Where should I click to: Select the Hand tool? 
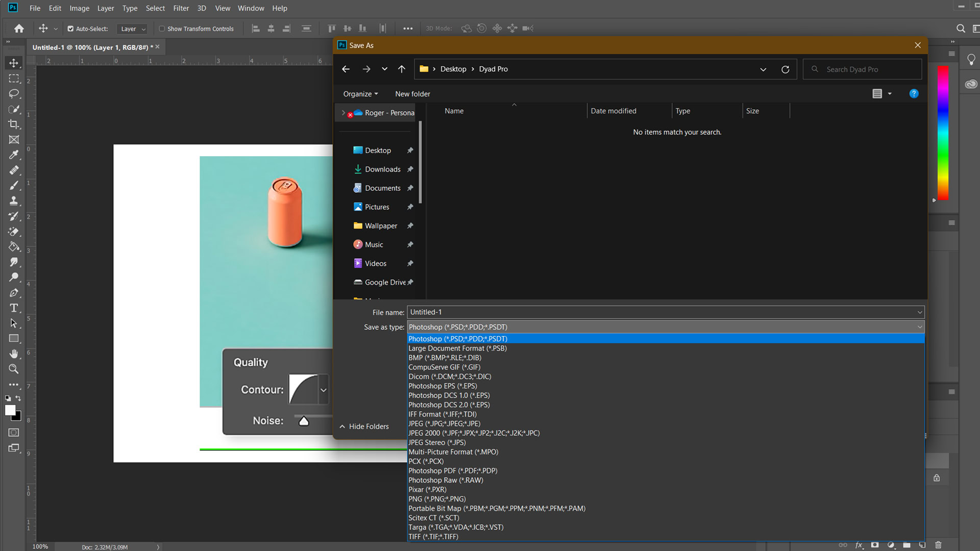(x=14, y=354)
